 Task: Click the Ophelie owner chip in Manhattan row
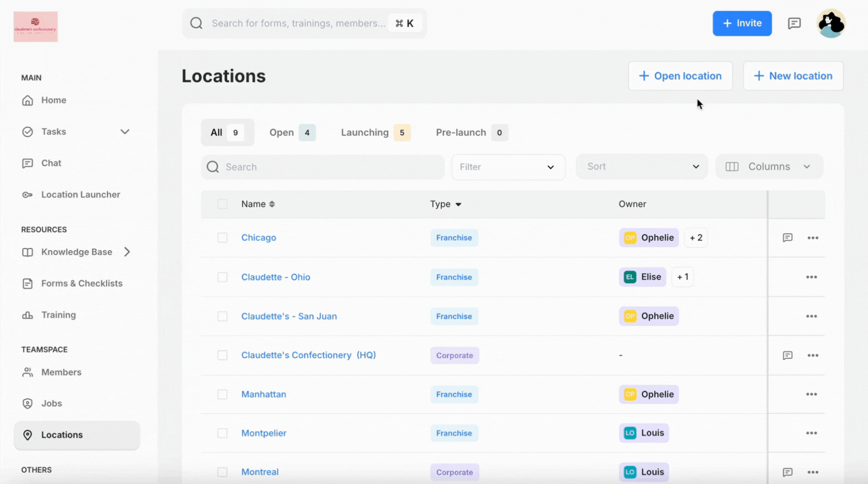pos(649,394)
